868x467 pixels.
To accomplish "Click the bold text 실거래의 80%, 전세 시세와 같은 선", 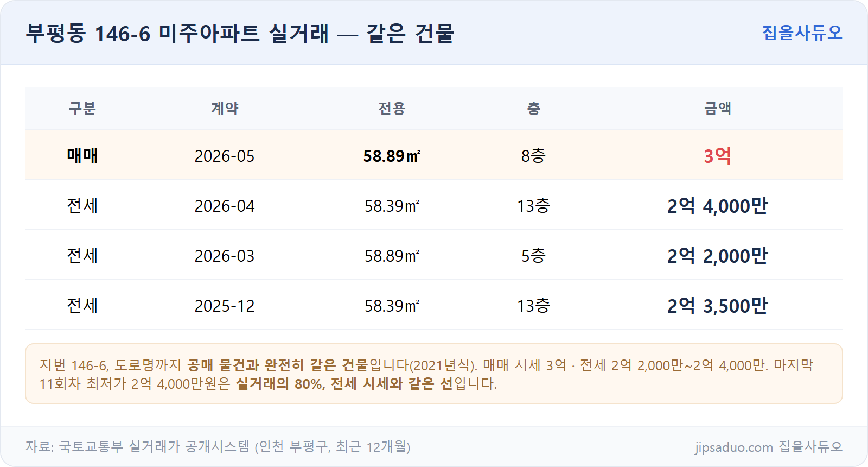I will point(344,384).
